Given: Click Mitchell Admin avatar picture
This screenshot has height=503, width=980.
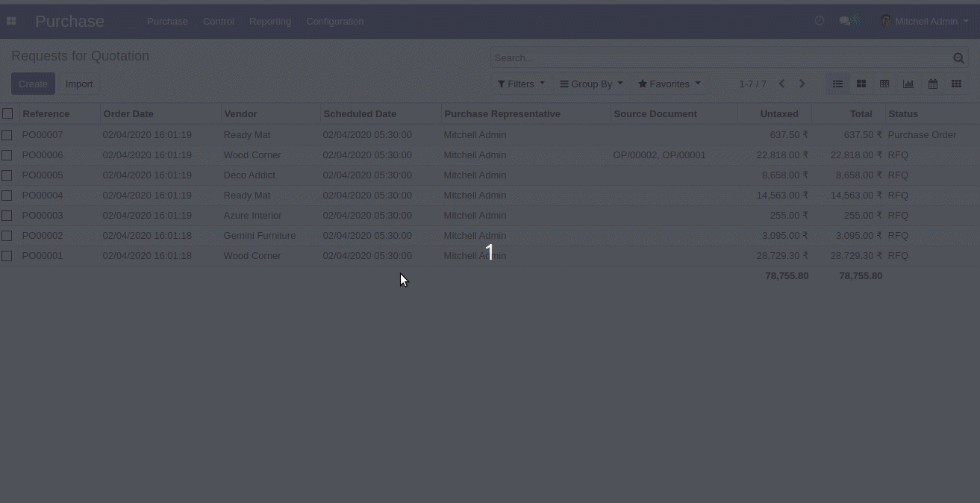Looking at the screenshot, I should 886,21.
